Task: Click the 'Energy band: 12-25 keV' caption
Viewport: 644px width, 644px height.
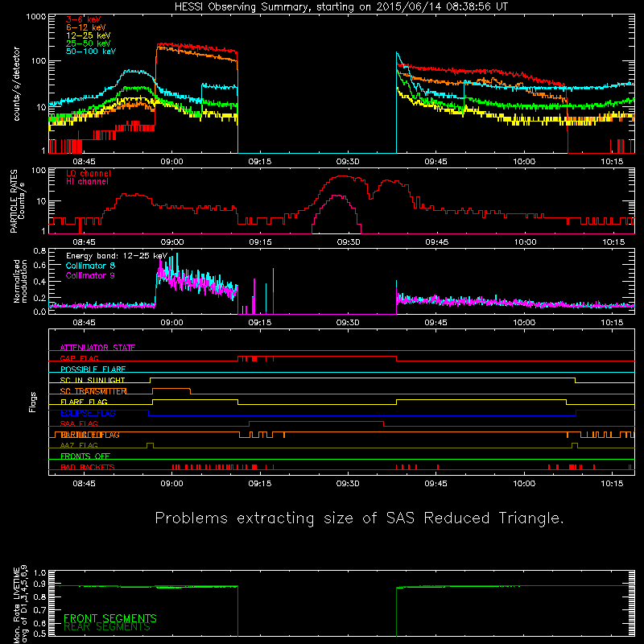Action: (x=117, y=256)
